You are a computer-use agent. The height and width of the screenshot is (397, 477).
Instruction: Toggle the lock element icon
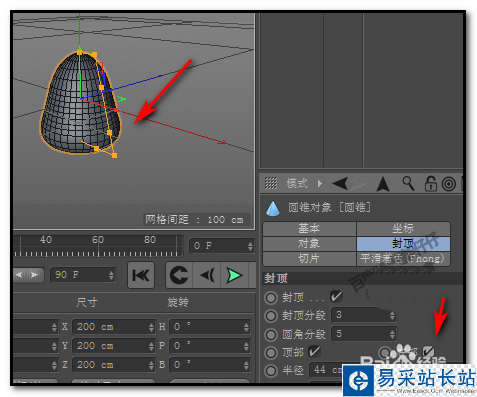(x=430, y=184)
